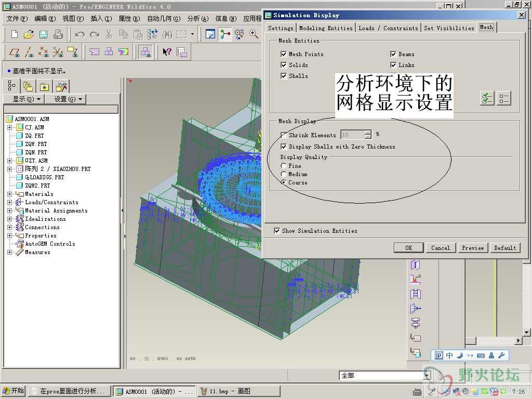Open the 文件 menu
Image resolution: width=532 pixels, height=399 pixels.
pos(17,18)
